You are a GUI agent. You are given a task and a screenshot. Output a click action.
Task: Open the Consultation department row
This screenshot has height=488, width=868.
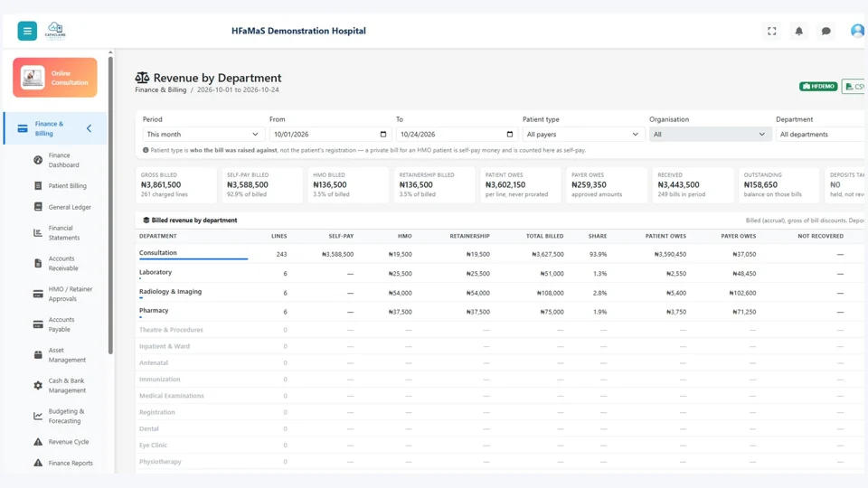tap(501, 254)
